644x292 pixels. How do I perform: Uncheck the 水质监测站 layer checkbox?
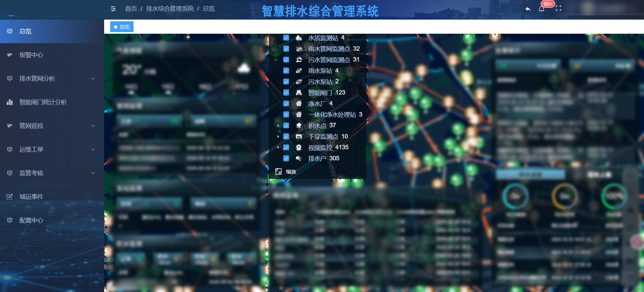point(286,38)
